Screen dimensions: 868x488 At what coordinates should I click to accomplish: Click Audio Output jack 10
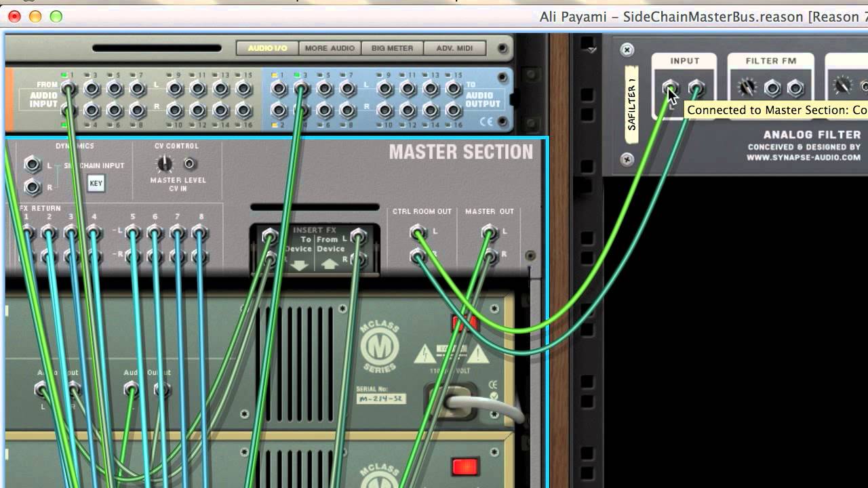(385, 110)
